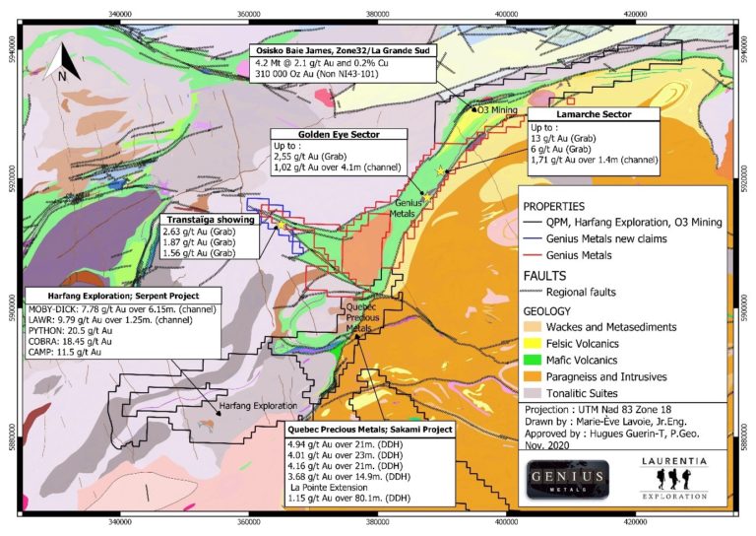Click the Paragneiss and Intrusives orange swatch
756x536 pixels.
coord(533,376)
